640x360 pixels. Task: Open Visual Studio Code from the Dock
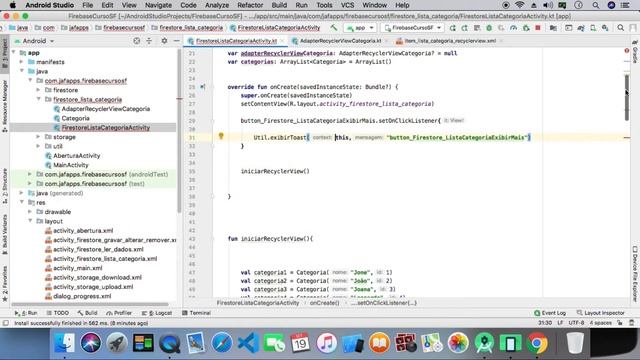(x=248, y=343)
